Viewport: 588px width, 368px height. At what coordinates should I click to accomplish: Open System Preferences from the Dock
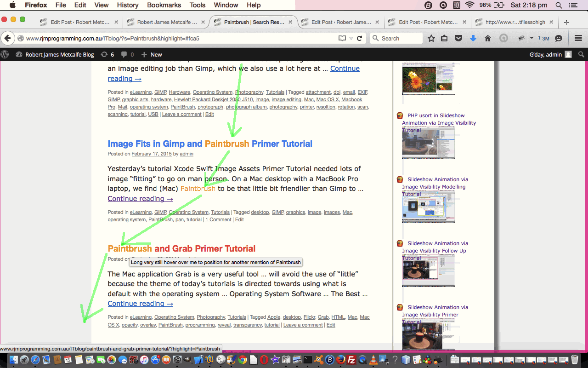pos(177,360)
